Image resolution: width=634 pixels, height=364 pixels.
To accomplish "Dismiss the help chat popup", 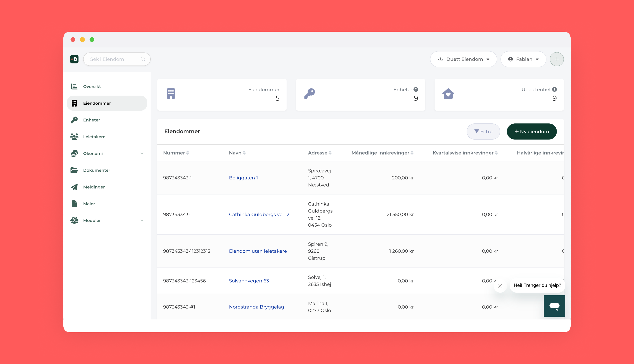I will (x=500, y=286).
